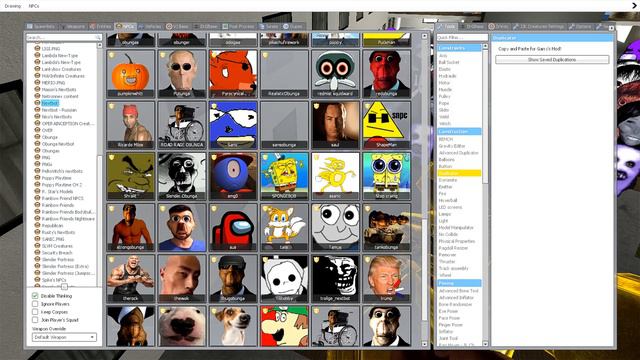This screenshot has width=640, height=360.
Task: Select the yellow sonic drawing NPC
Action: tap(335, 176)
